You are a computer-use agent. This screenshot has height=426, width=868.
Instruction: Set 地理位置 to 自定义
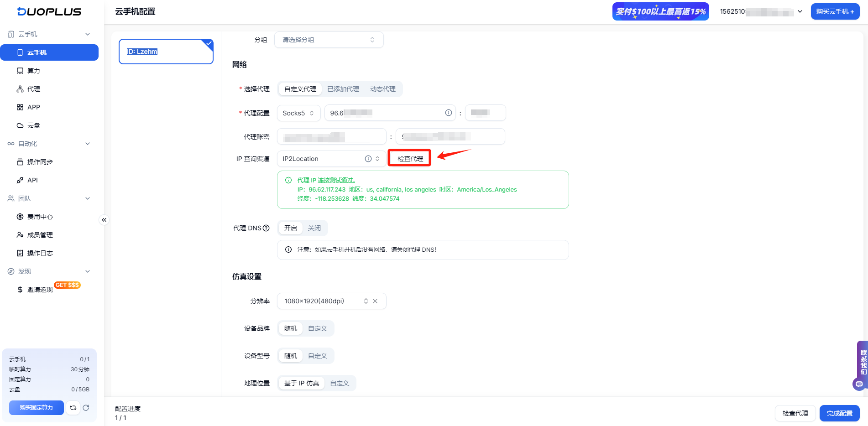(340, 383)
